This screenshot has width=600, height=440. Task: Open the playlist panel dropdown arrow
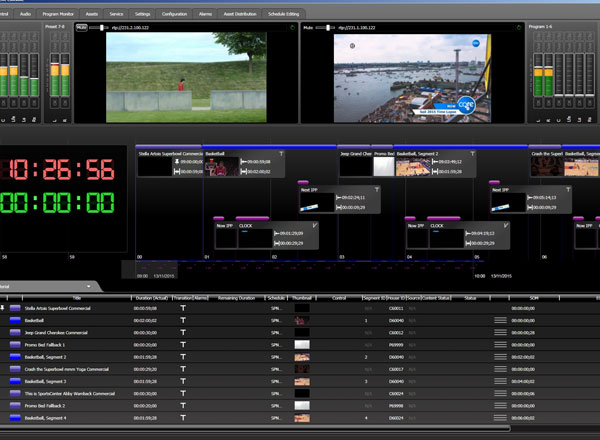point(89,286)
